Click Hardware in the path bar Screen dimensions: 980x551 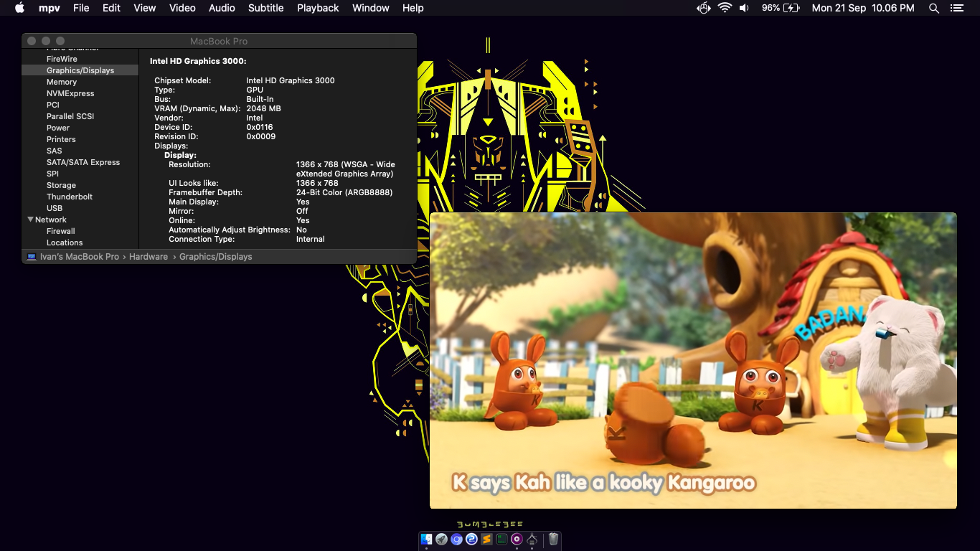click(x=149, y=257)
